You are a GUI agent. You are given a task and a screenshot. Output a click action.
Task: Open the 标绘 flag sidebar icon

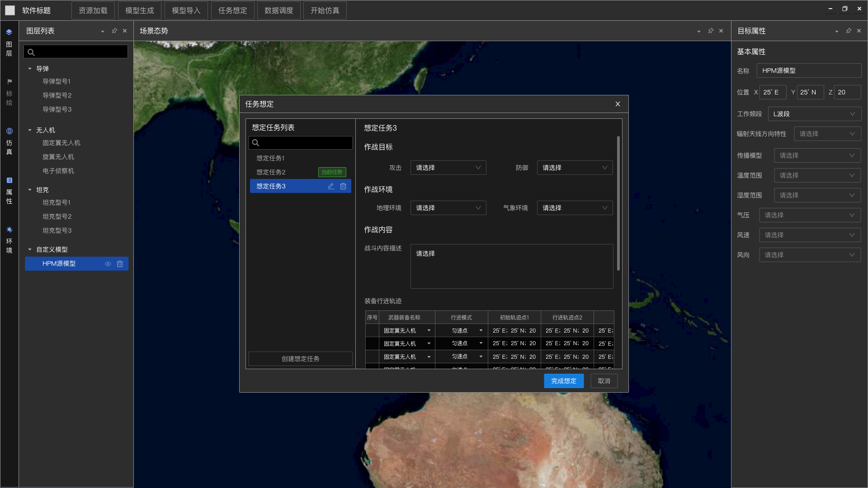point(9,82)
